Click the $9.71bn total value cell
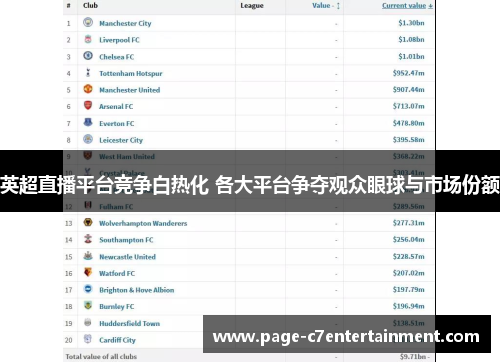500x362 pixels. click(x=415, y=357)
